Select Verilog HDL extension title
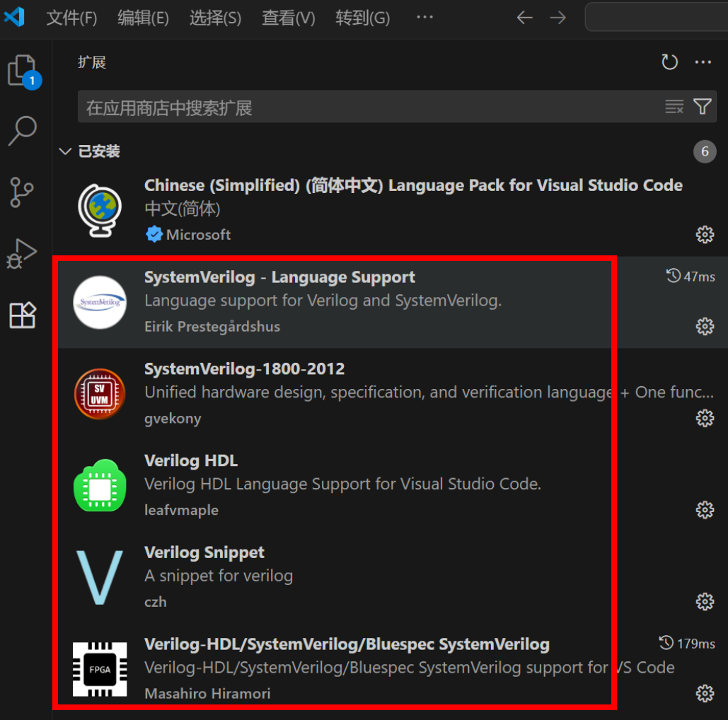This screenshot has height=720, width=728. (x=191, y=460)
